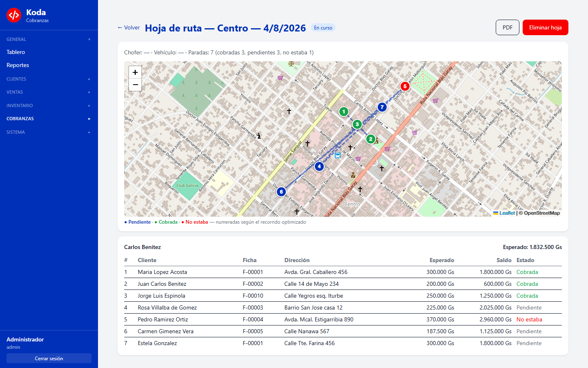
Task: Zoom out on the route map
Action: (135, 85)
